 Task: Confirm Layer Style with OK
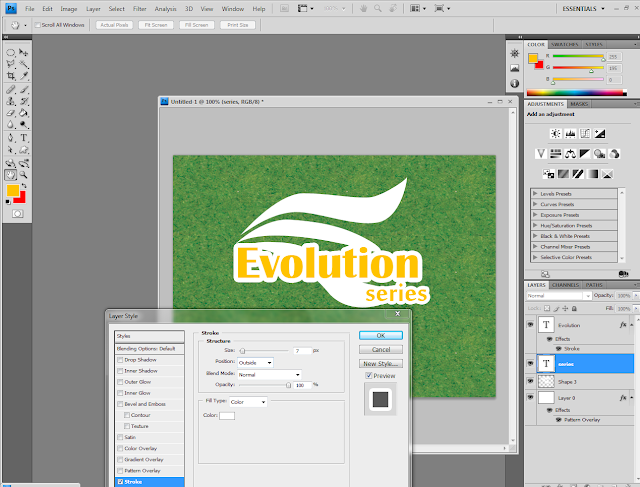click(x=381, y=335)
